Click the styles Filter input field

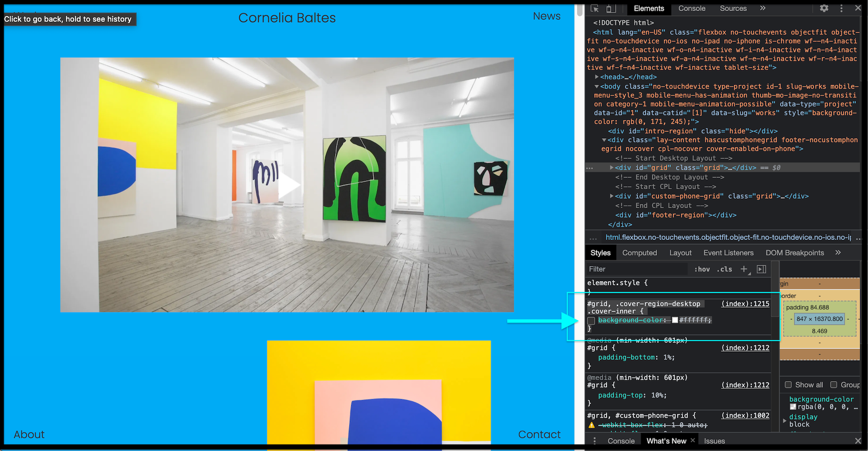coord(636,269)
